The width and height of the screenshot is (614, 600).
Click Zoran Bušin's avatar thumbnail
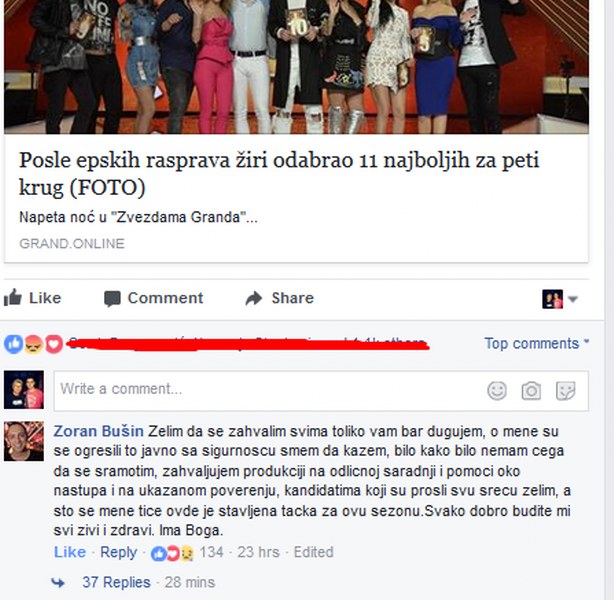(24, 441)
